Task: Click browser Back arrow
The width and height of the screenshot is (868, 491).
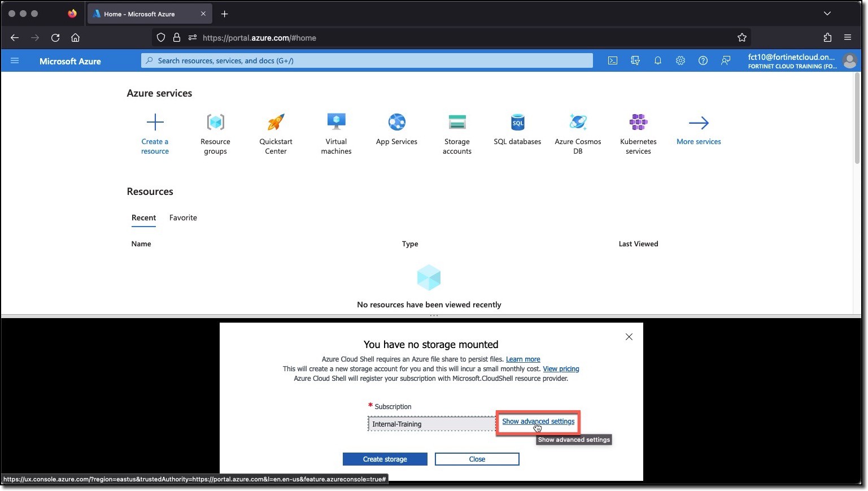Action: pos(15,38)
